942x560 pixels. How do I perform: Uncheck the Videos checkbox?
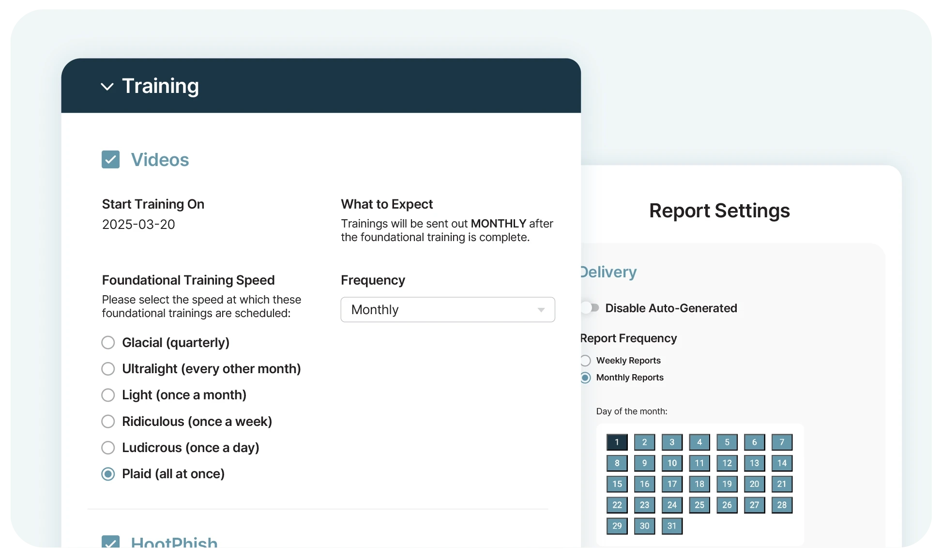(111, 160)
